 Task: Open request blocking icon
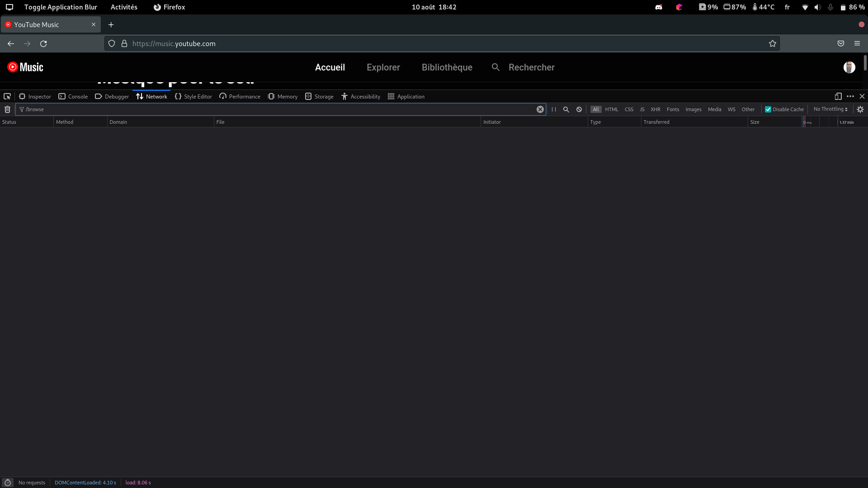pyautogui.click(x=579, y=109)
